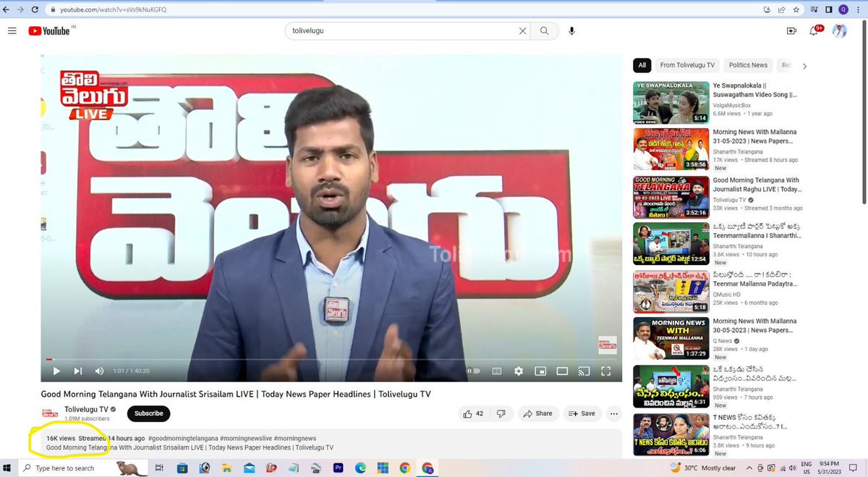This screenshot has height=477, width=868.
Task: Bookmark this page with star
Action: click(x=798, y=9)
